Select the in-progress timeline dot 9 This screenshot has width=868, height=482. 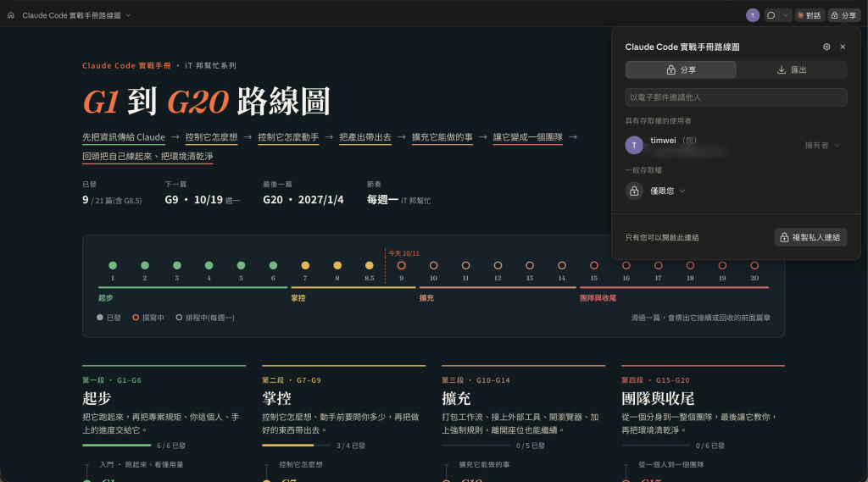coord(401,266)
